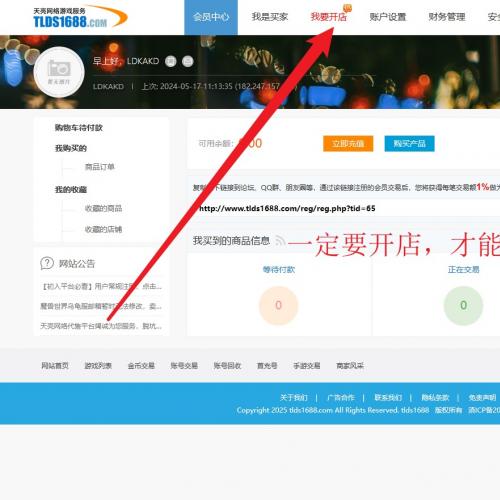500x500 pixels.
Task: Click the RSS feed icon beside 我买到的商品信息
Action: 280,240
